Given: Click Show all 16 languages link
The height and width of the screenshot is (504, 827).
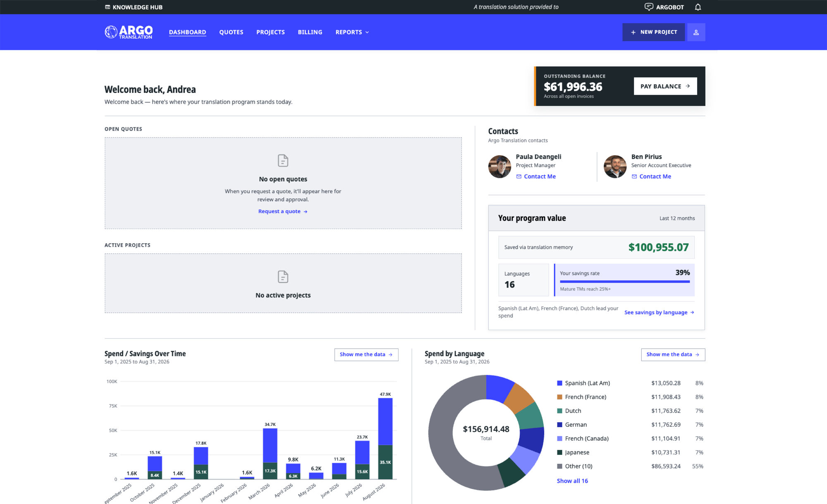Looking at the screenshot, I should click(572, 481).
